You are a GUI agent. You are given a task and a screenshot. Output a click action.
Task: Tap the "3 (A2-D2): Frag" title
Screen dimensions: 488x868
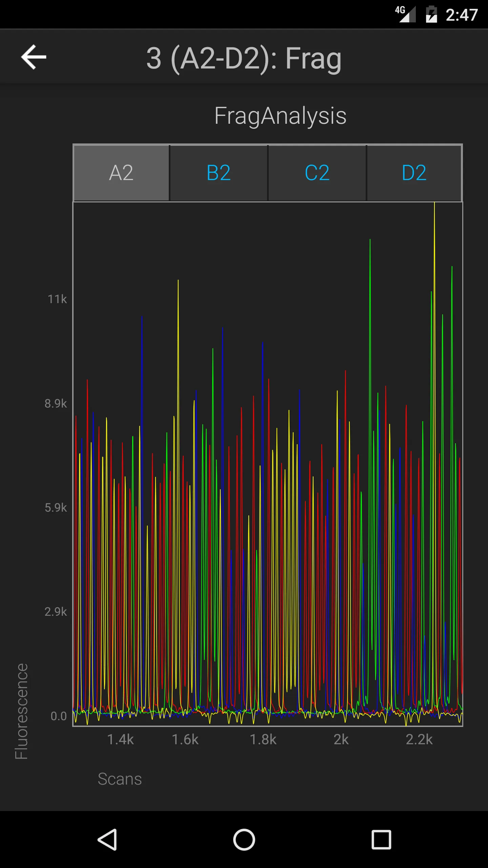[244, 58]
